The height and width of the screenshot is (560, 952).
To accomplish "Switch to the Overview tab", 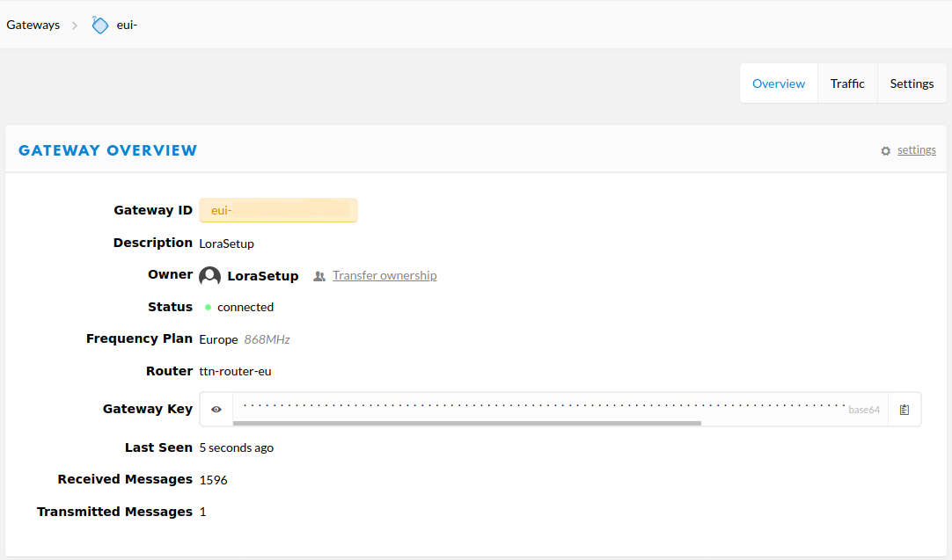I will (779, 84).
